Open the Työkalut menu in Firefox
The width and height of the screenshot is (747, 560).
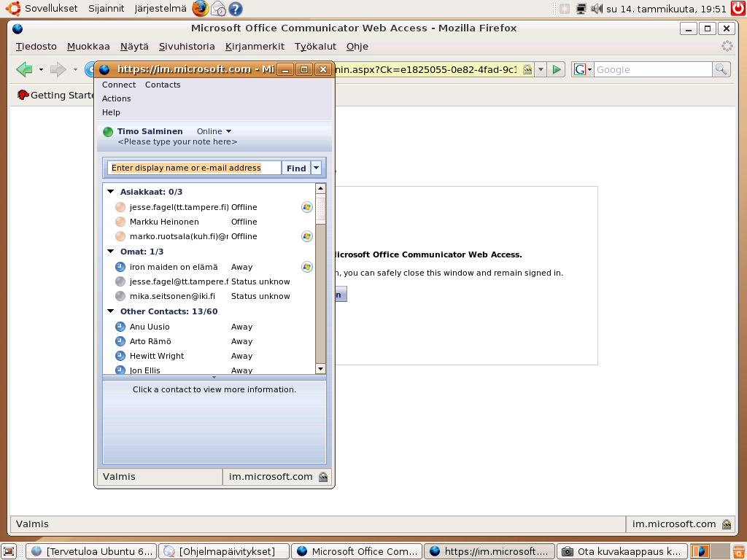pyautogui.click(x=315, y=47)
